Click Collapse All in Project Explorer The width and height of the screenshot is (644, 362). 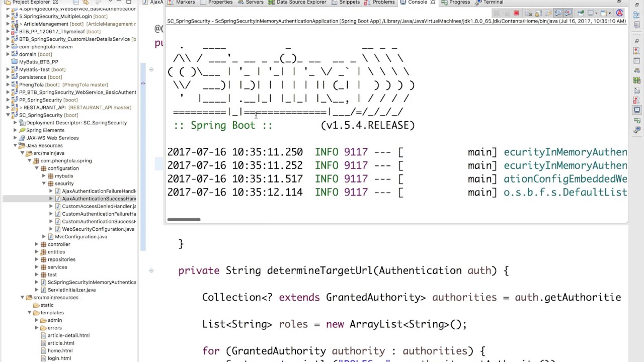[76, 2]
